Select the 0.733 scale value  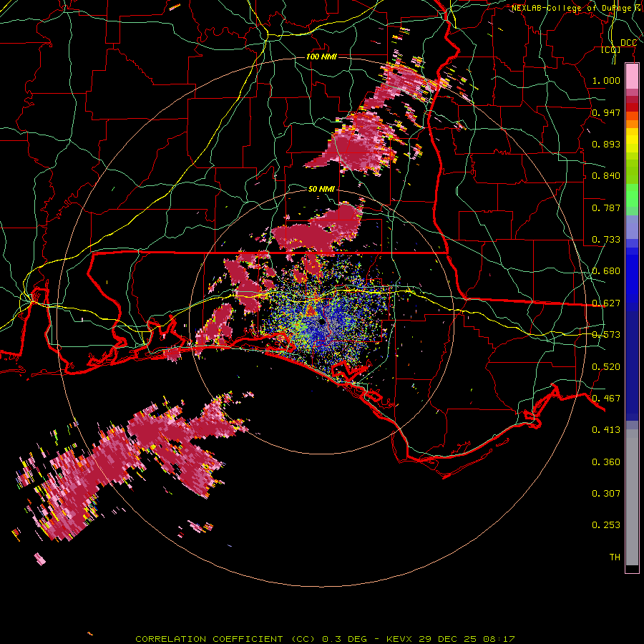[x=606, y=240]
